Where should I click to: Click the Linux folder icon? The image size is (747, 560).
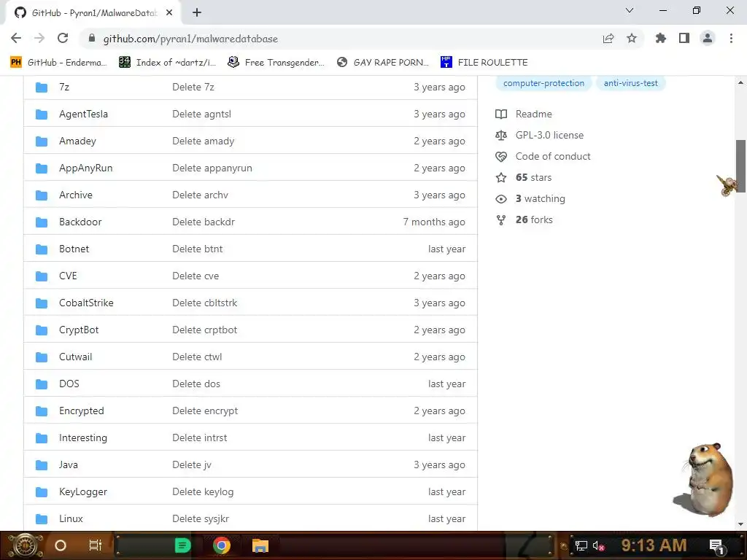(42, 519)
